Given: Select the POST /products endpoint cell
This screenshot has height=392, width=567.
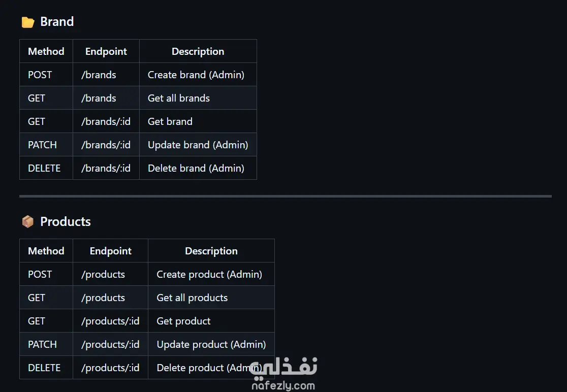Looking at the screenshot, I should tap(103, 274).
